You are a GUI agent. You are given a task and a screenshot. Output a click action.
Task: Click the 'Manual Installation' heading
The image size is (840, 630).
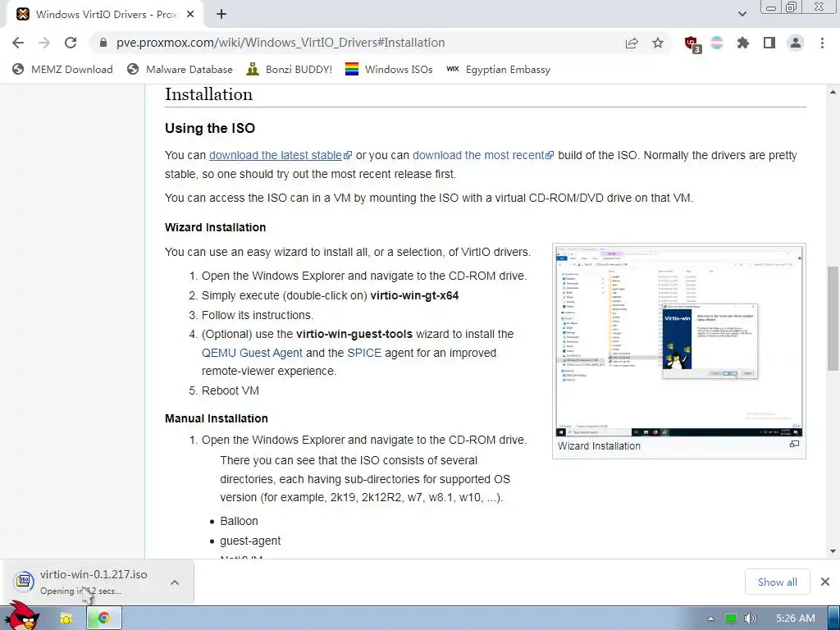click(217, 418)
